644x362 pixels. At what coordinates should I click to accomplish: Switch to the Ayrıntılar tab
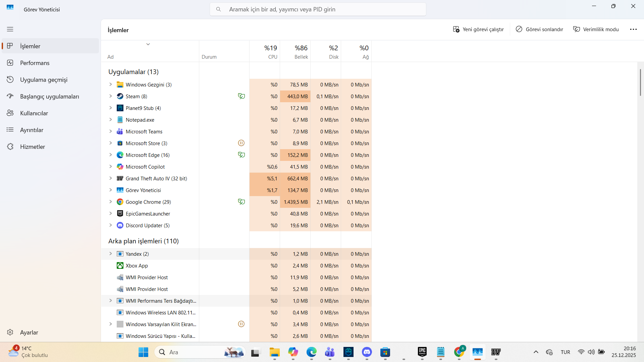point(50,130)
